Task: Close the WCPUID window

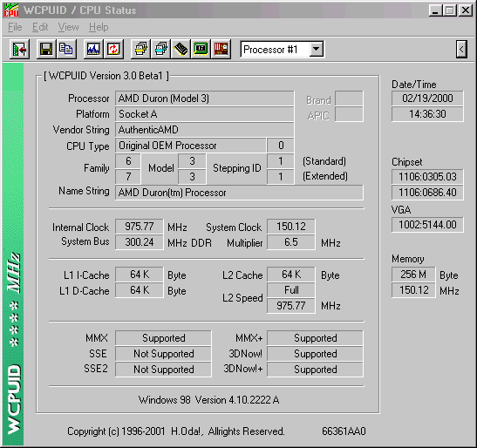Action: click(466, 10)
